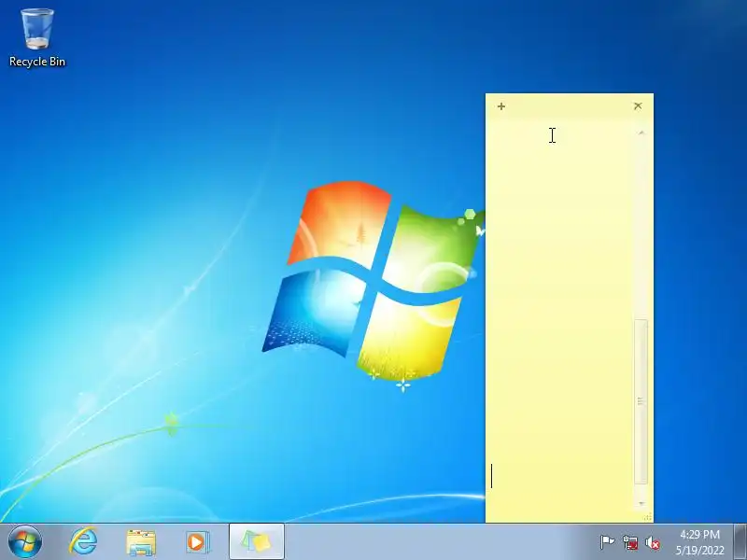Click the Show desktop button strip
747x560 pixels.
[740, 542]
